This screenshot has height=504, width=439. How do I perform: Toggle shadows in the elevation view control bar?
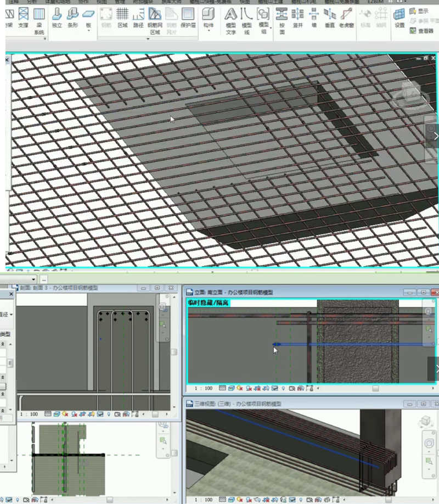(x=248, y=388)
